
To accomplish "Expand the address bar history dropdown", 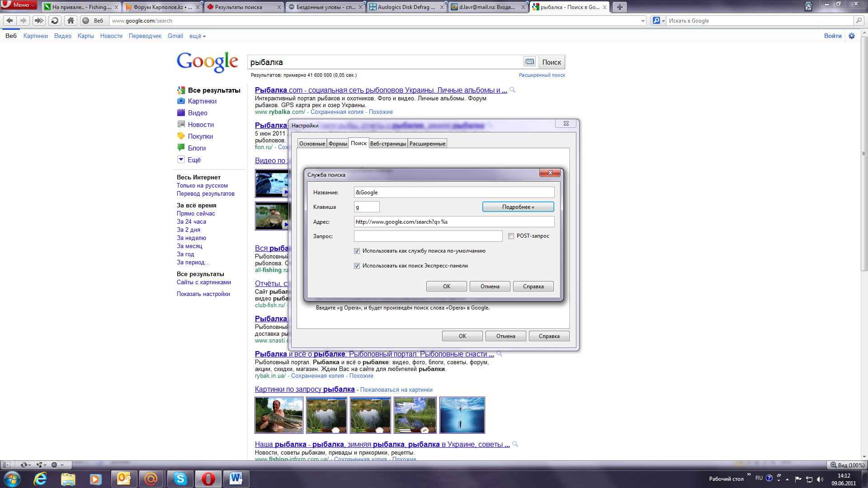I will pos(643,21).
